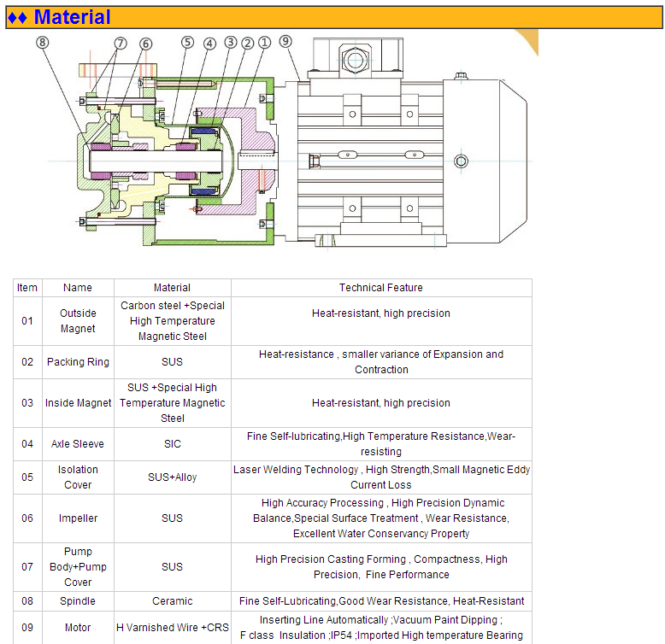Screen dimensions: 665x644
Task: Click the blue diamond bullets beside Material
Action: click(x=17, y=18)
